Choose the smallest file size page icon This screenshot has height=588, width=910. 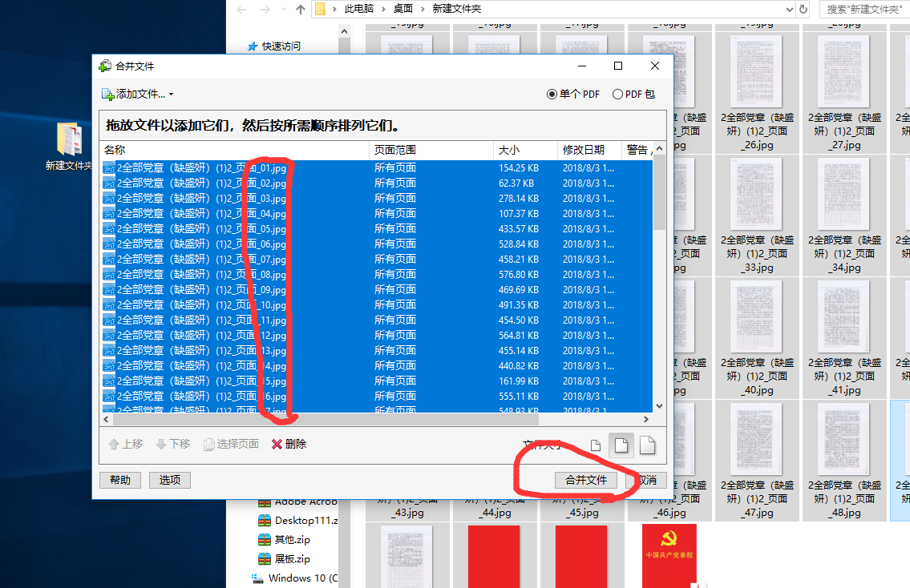[596, 445]
